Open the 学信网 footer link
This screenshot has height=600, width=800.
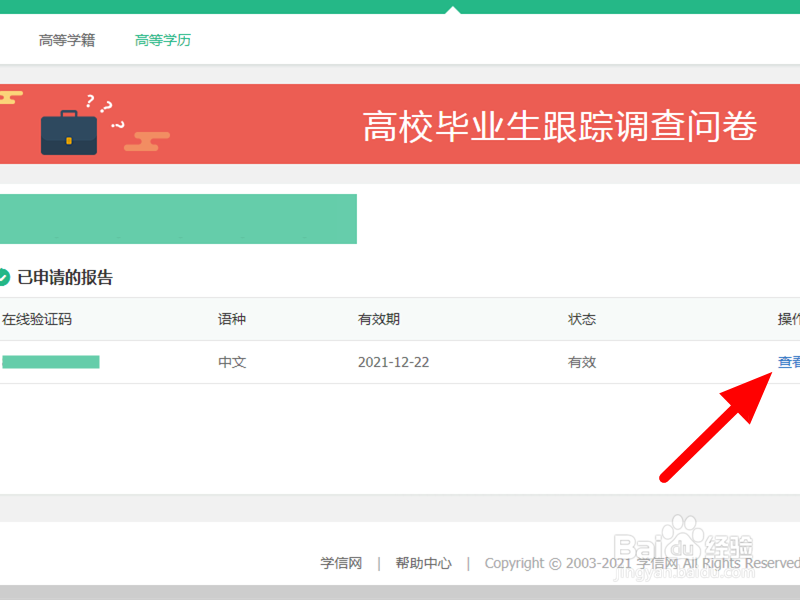click(x=341, y=563)
